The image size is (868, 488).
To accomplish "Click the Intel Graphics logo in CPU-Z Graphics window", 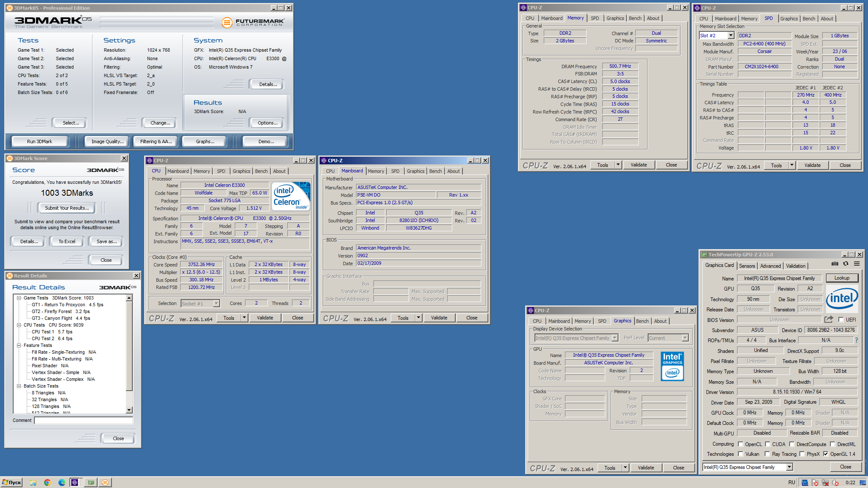I will 673,366.
